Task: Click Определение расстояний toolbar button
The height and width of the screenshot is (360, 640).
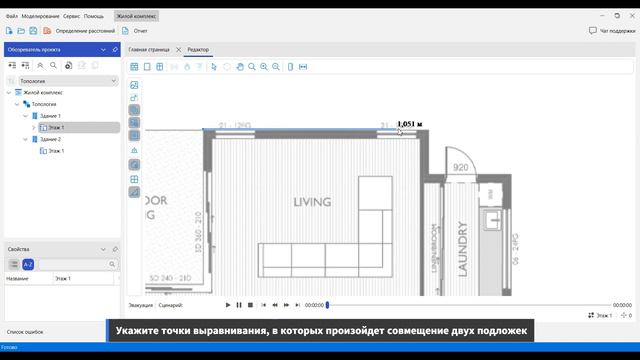Action: click(x=79, y=31)
